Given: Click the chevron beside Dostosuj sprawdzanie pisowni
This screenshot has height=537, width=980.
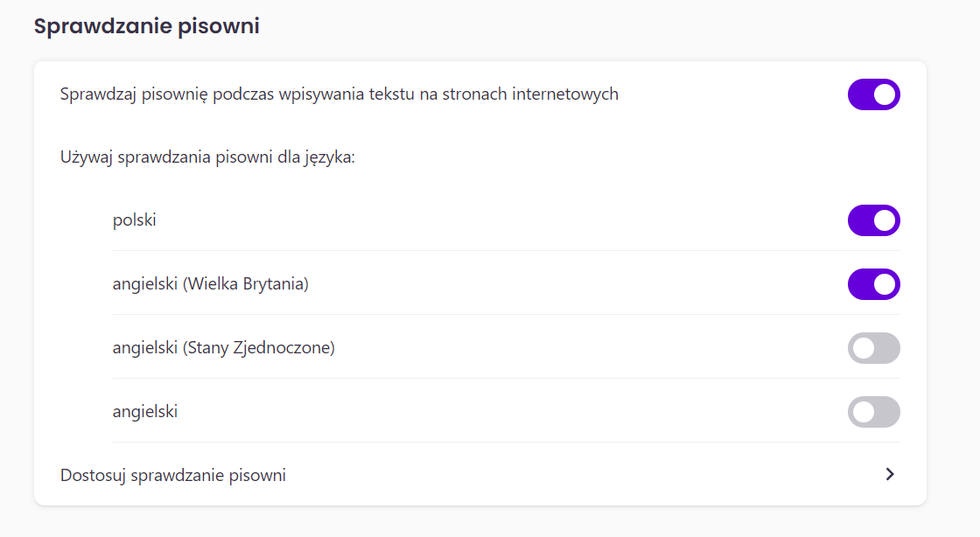Looking at the screenshot, I should point(890,475).
